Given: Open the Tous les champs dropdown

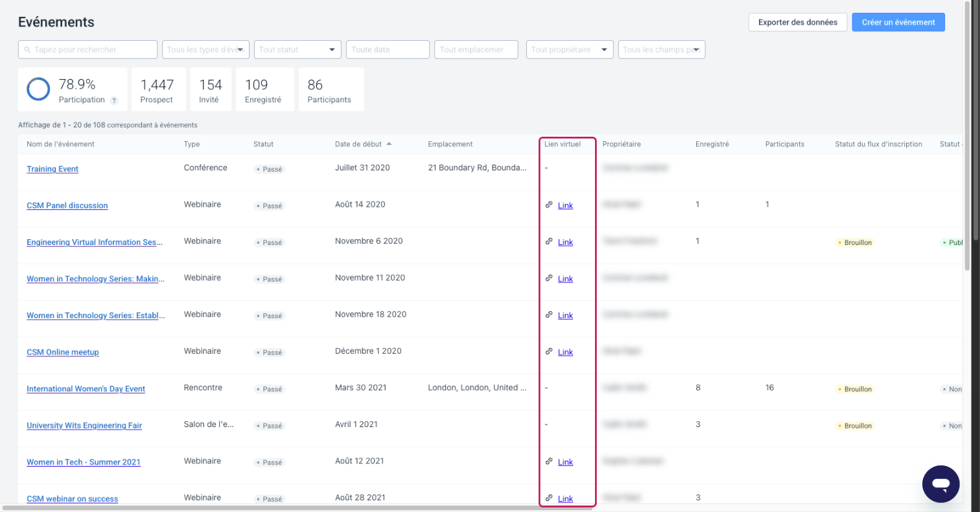Looking at the screenshot, I should tap(662, 49).
